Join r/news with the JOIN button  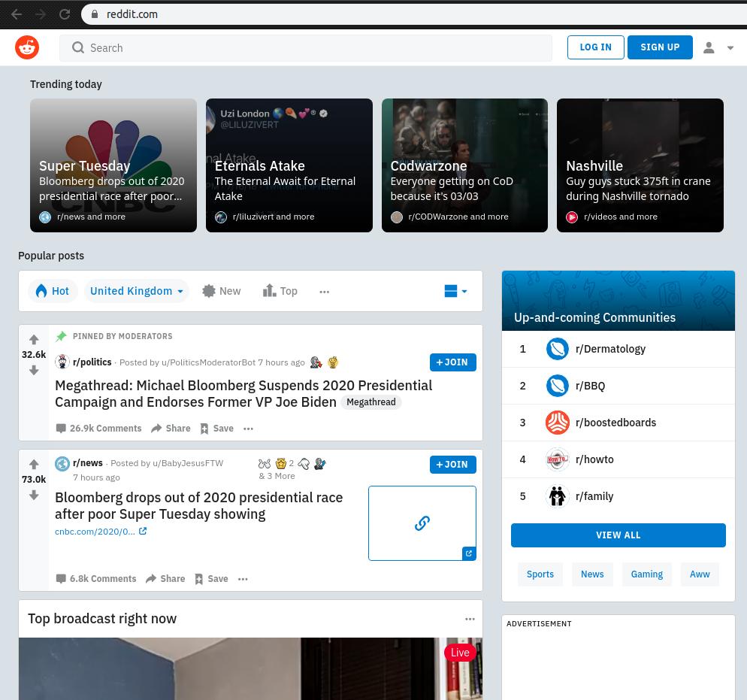coord(452,465)
